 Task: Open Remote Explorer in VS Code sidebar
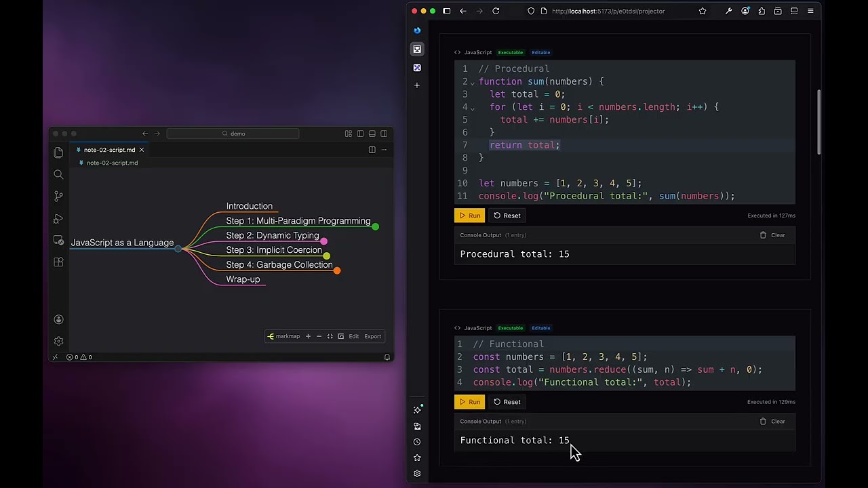click(58, 241)
